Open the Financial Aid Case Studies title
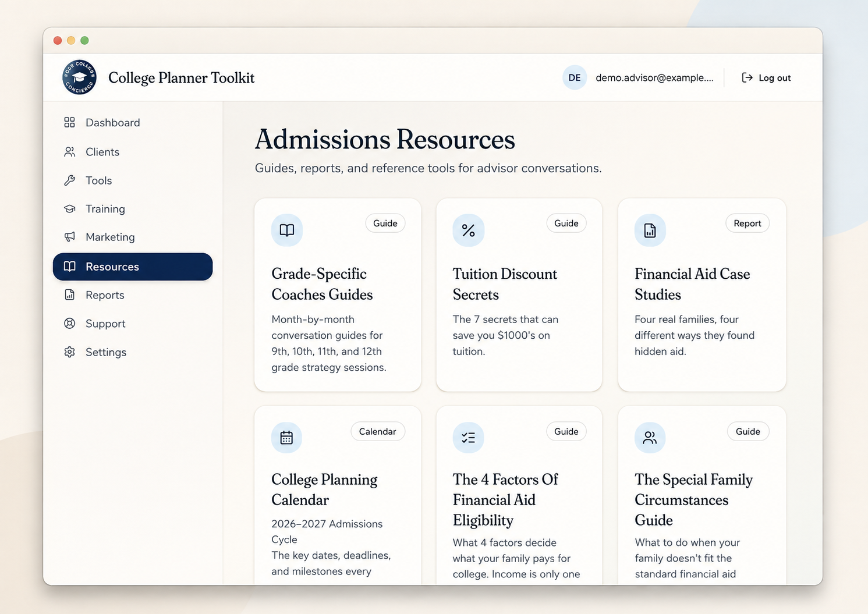868x614 pixels. pos(692,284)
